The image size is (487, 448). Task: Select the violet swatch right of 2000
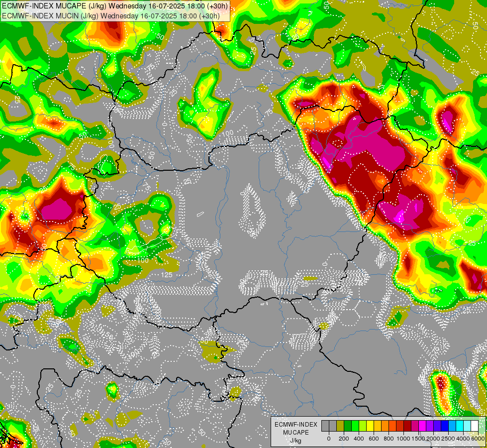coord(438,426)
